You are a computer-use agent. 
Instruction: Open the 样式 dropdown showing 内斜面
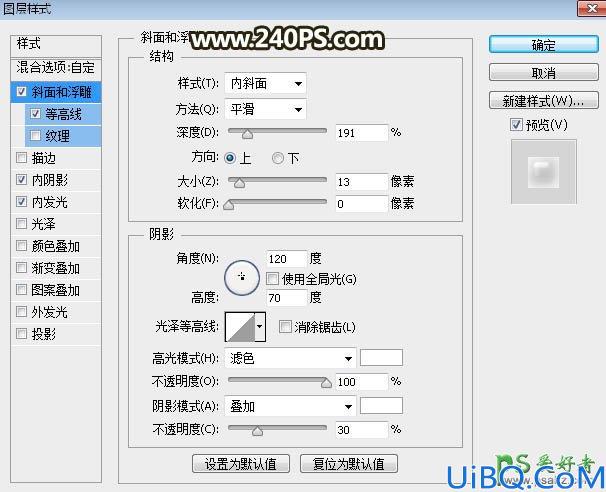265,83
